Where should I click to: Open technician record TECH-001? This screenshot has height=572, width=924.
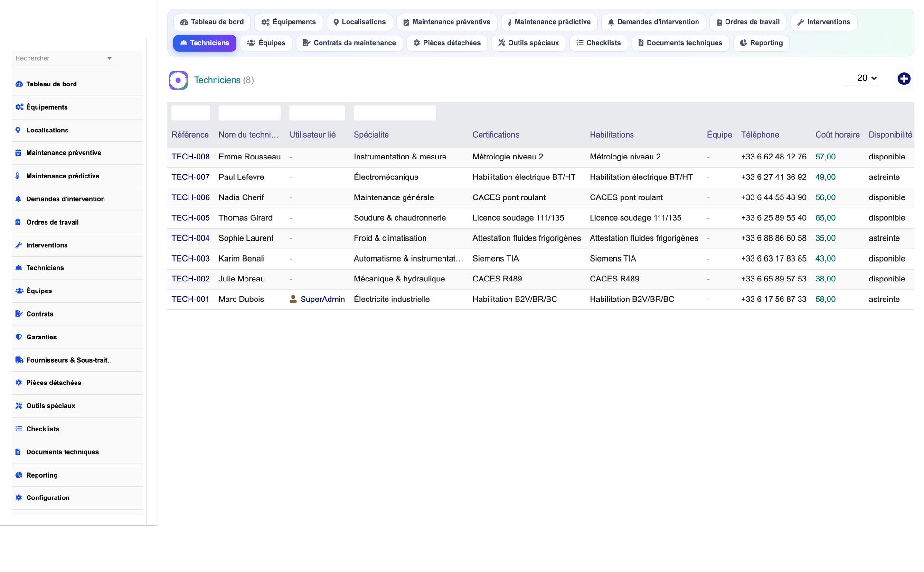click(190, 300)
